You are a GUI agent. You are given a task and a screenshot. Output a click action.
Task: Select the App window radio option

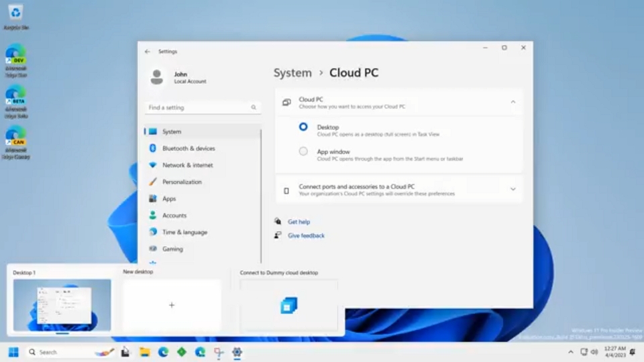click(303, 151)
